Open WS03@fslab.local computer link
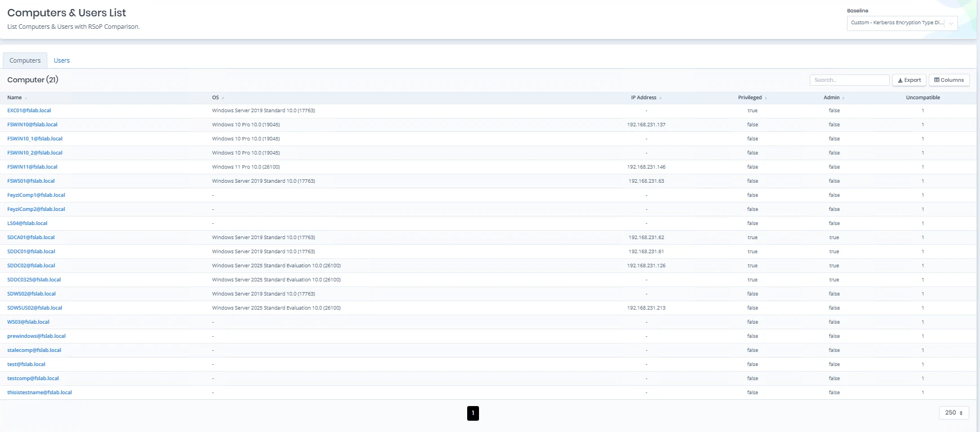The height and width of the screenshot is (432, 980). coord(28,322)
